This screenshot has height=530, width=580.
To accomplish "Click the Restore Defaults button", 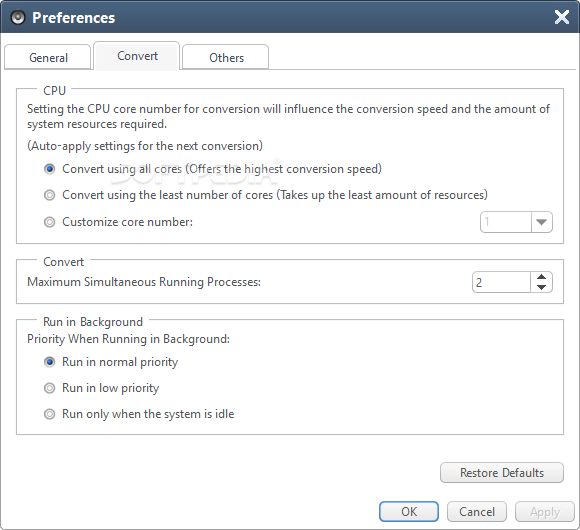I will (x=502, y=473).
